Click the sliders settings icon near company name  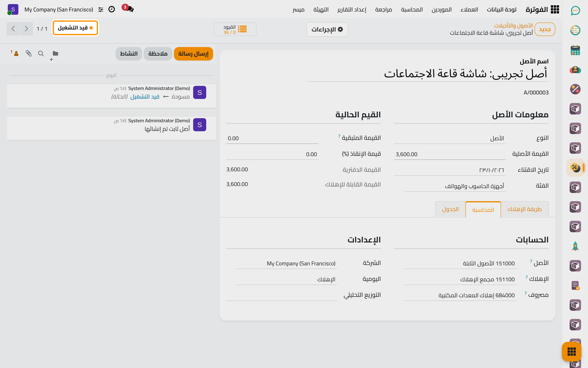(101, 10)
